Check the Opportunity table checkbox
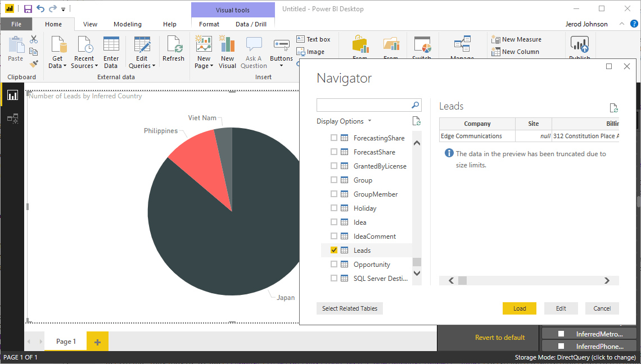The width and height of the screenshot is (641, 364). pos(334,265)
